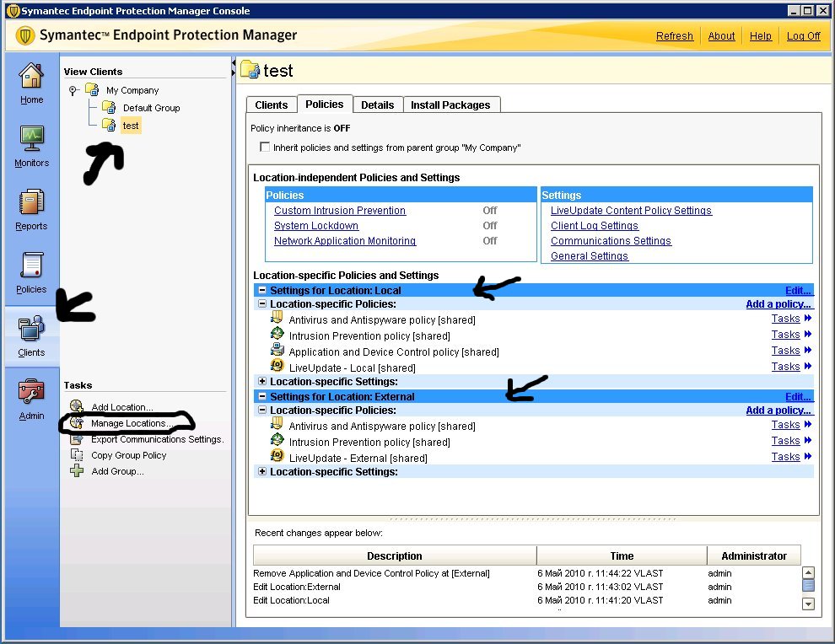Click Edit link for Local location

point(798,290)
